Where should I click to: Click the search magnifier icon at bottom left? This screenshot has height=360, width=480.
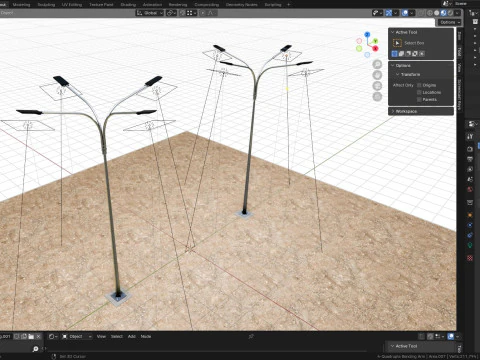35,349
